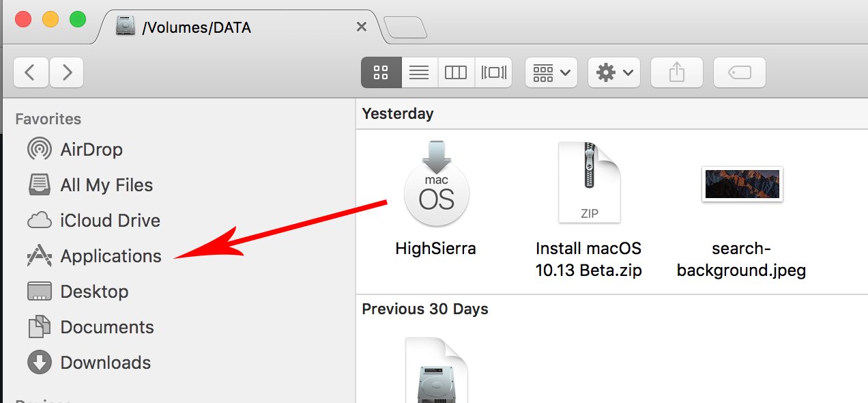Click the Tags button in the toolbar
868x403 pixels.
(x=739, y=72)
